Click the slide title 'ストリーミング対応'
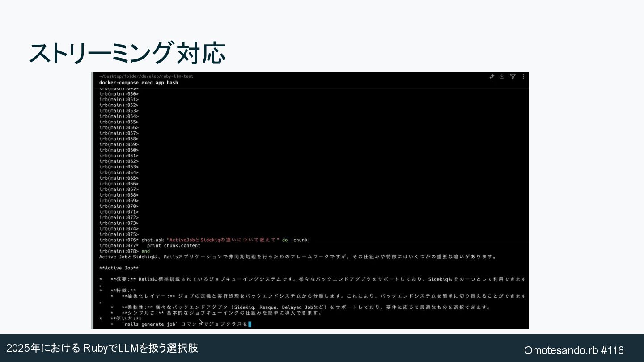Image resolution: width=644 pixels, height=362 pixels. pyautogui.click(x=127, y=53)
